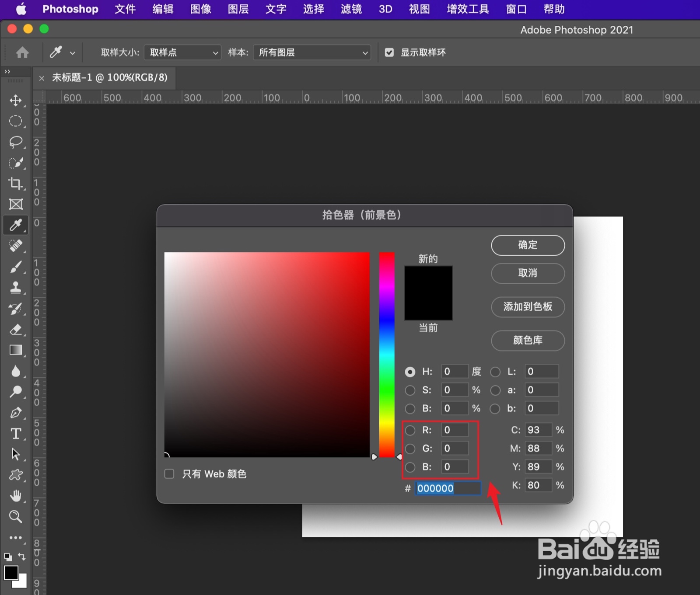Select the Crop tool
Viewport: 700px width, 595px height.
(16, 184)
